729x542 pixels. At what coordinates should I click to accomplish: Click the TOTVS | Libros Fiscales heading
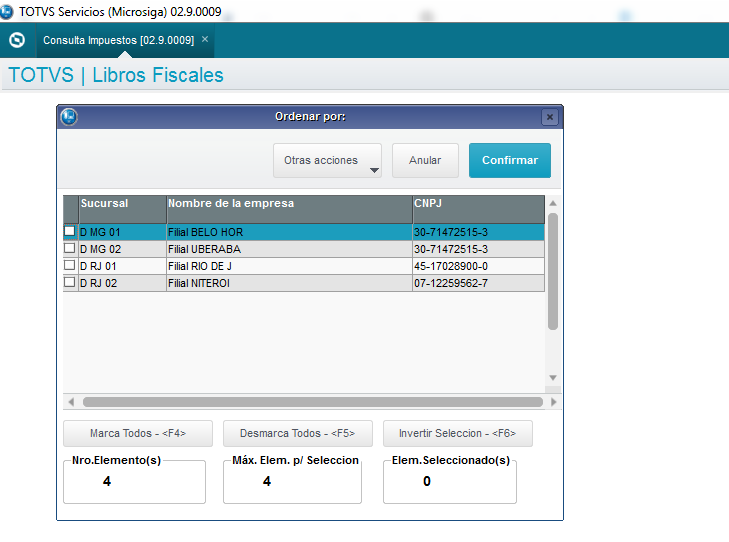(x=116, y=75)
